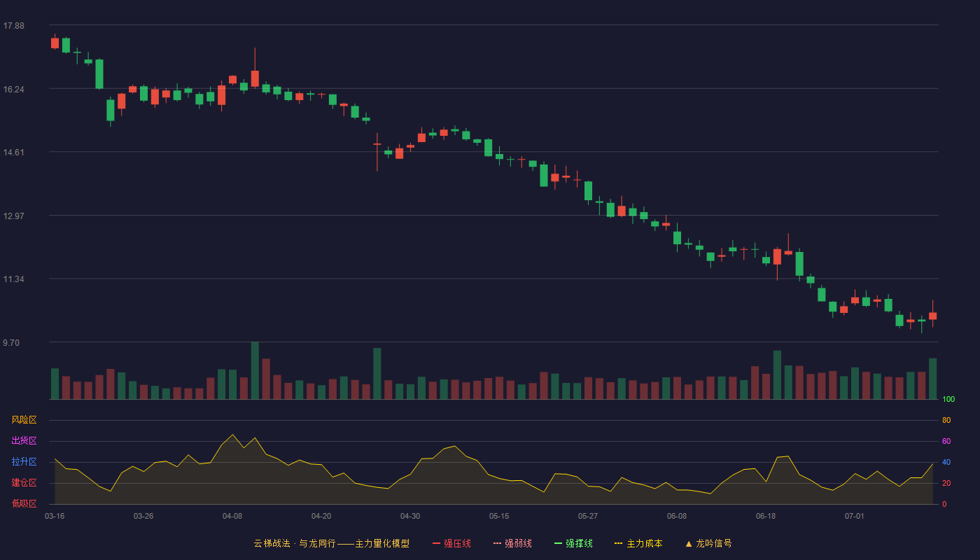Viewport: 980px width, 560px height.
Task: Click the 07-01 date label
Action: [x=855, y=516]
